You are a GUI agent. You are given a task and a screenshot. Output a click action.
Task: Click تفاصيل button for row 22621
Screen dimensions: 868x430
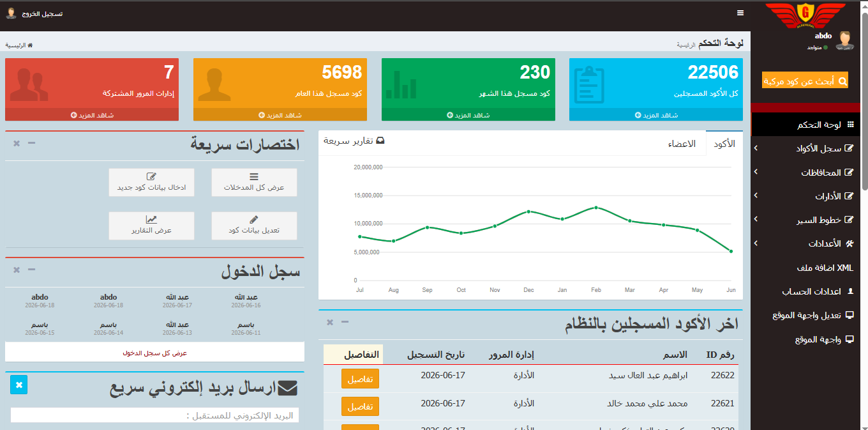(x=360, y=406)
